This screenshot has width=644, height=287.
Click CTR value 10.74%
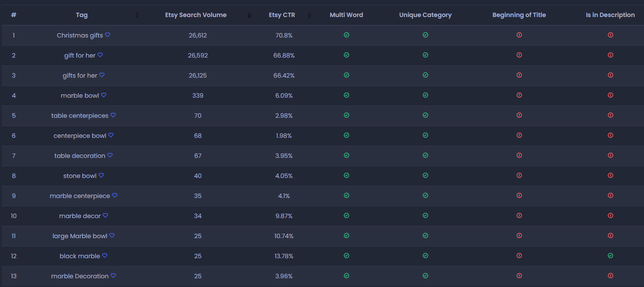pos(284,236)
